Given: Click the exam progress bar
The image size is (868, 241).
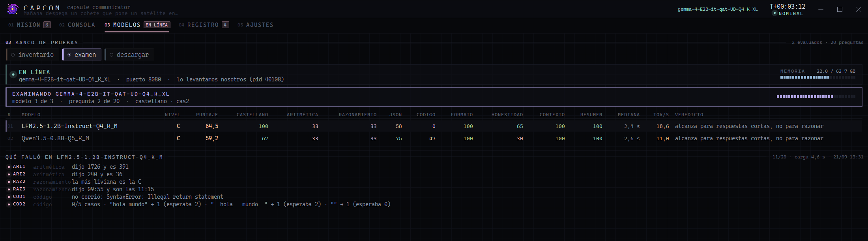Looking at the screenshot, I should tap(816, 96).
